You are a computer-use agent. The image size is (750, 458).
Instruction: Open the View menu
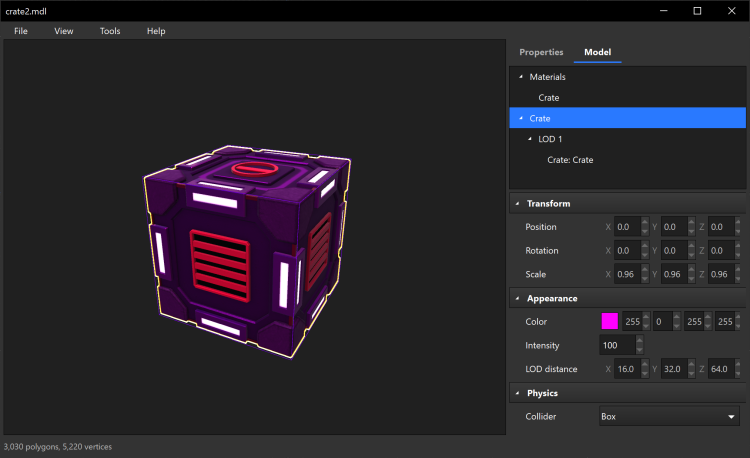click(x=64, y=31)
